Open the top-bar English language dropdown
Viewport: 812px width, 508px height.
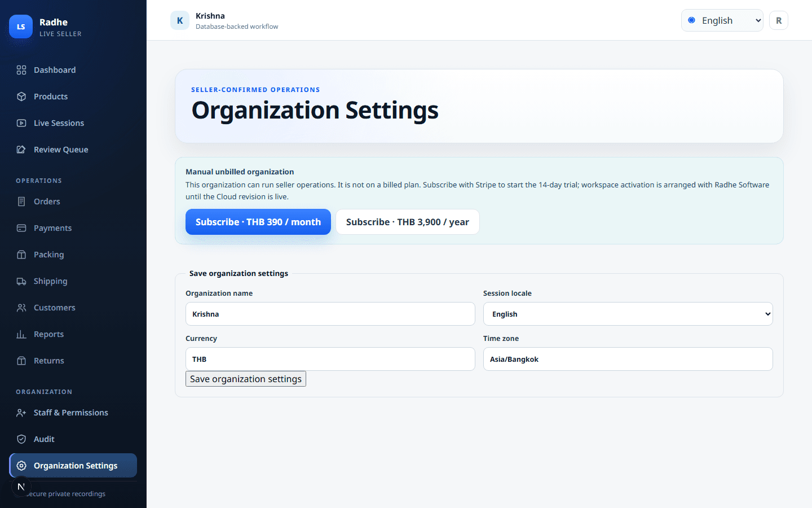722,20
